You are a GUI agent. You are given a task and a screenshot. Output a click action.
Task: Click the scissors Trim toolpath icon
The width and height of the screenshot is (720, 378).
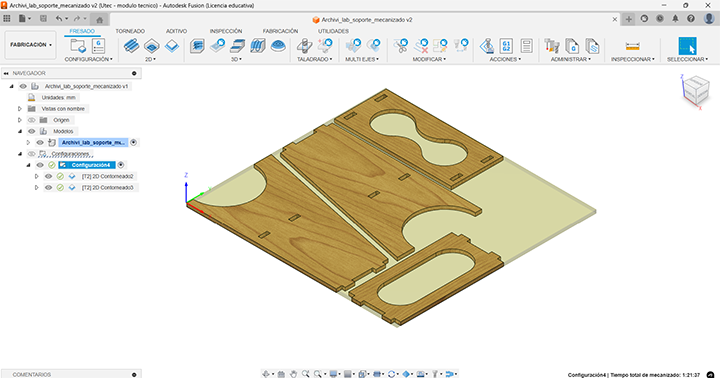[400, 46]
